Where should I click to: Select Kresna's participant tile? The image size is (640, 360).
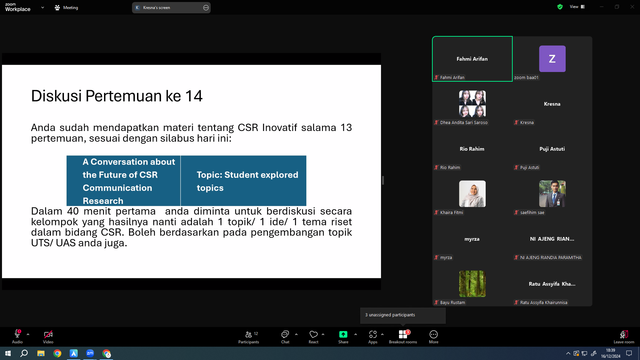pyautogui.click(x=552, y=104)
